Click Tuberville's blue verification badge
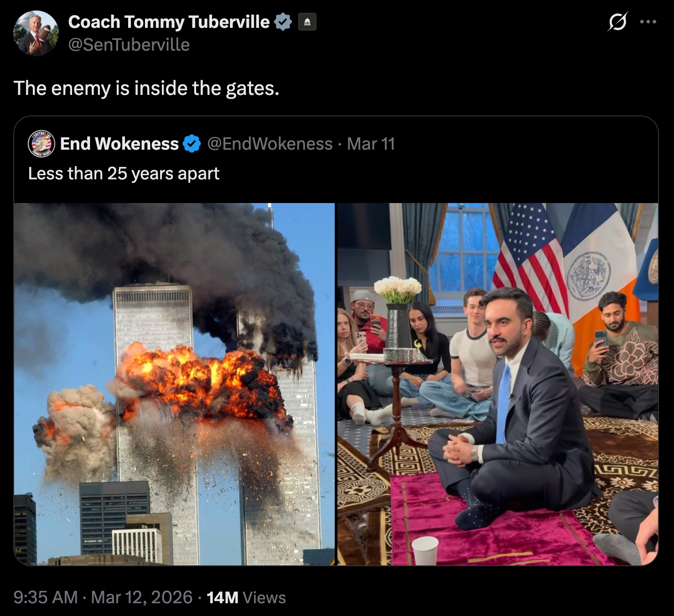This screenshot has width=674, height=616. coord(282,21)
